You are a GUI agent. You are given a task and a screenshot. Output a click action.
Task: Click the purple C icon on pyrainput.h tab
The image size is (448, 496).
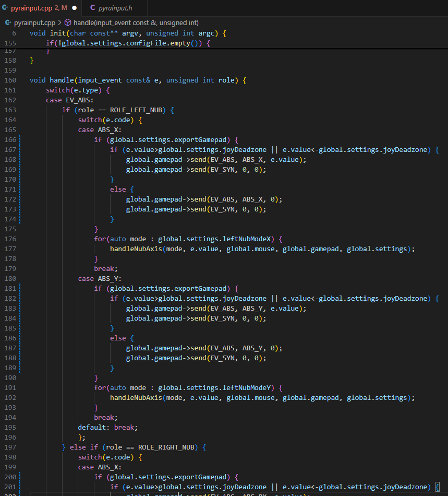tap(93, 8)
